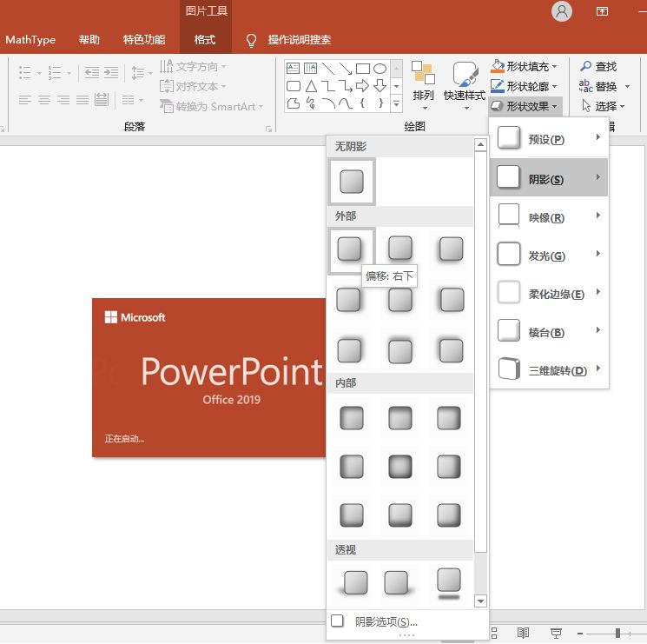The image size is (647, 644).
Task: Apply the first perspective shadow under 透视
Action: click(354, 582)
